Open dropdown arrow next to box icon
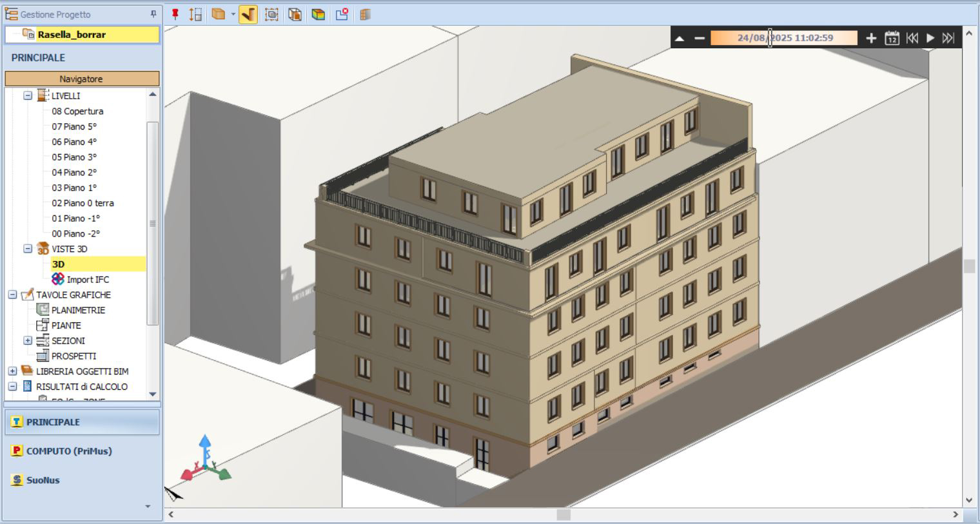Screen dimensions: 980x524 click(233, 14)
